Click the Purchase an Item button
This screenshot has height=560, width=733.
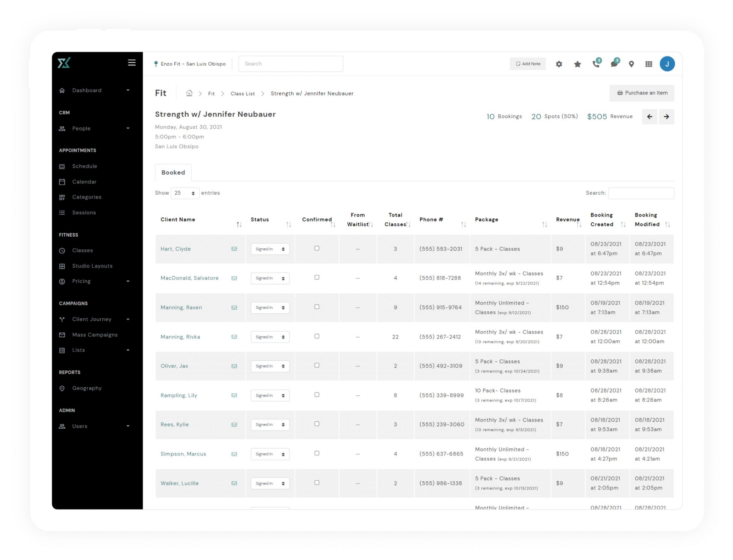(x=642, y=93)
